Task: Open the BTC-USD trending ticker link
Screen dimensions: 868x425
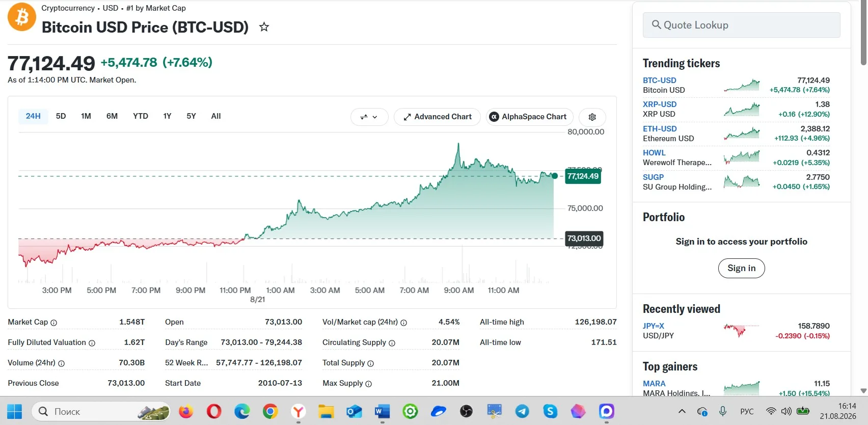Action: (x=659, y=81)
